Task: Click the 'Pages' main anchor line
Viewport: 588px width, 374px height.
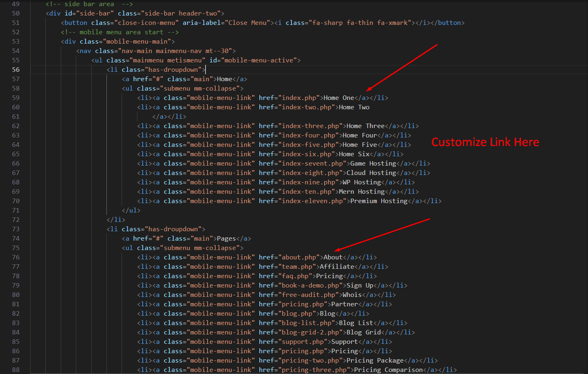Action: [x=186, y=239]
